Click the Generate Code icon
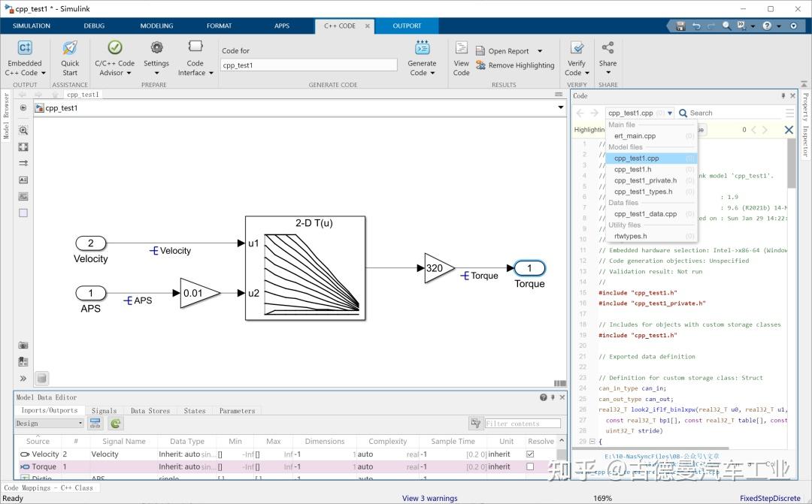Screen dimensions: 812x504 coord(422,48)
